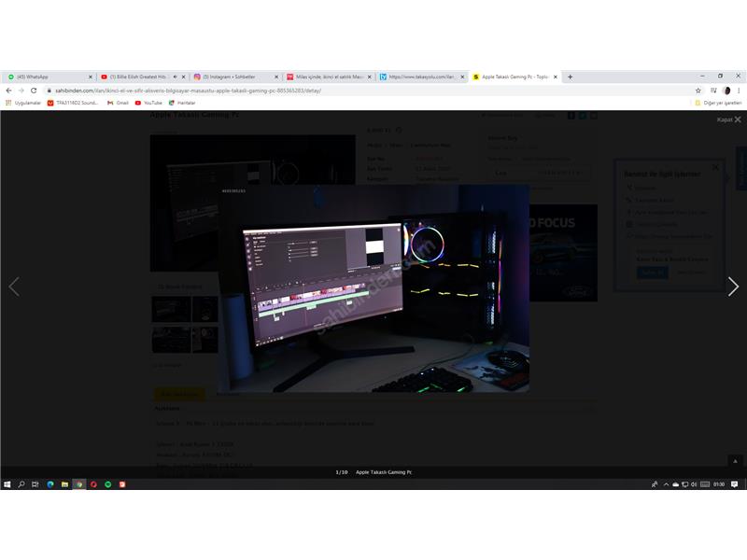
Task: Open the Chrome three-dot menu
Action: pos(739,91)
